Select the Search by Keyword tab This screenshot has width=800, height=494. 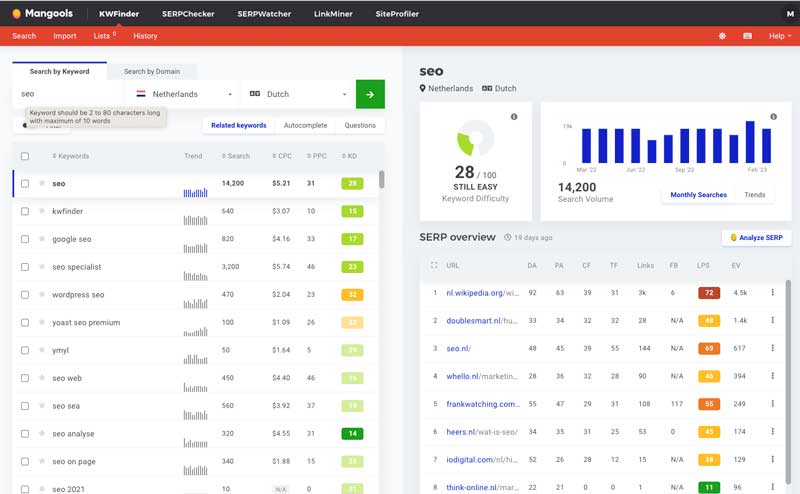pyautogui.click(x=60, y=71)
